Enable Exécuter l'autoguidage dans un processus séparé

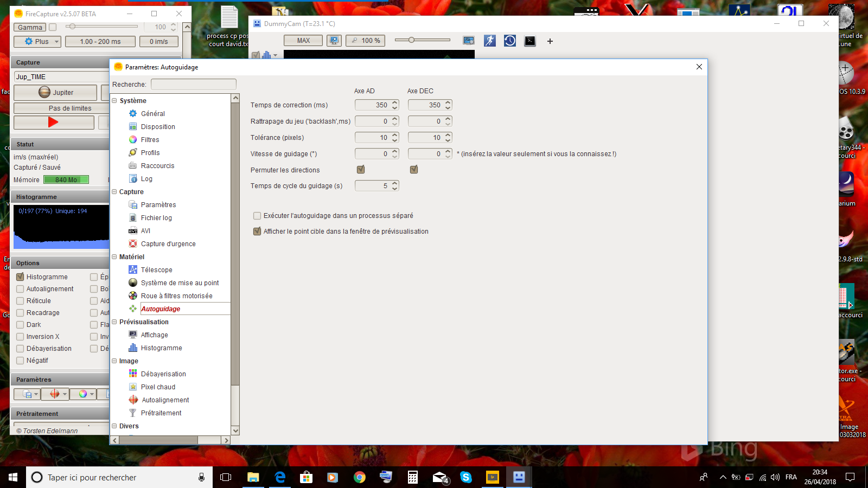click(257, 216)
